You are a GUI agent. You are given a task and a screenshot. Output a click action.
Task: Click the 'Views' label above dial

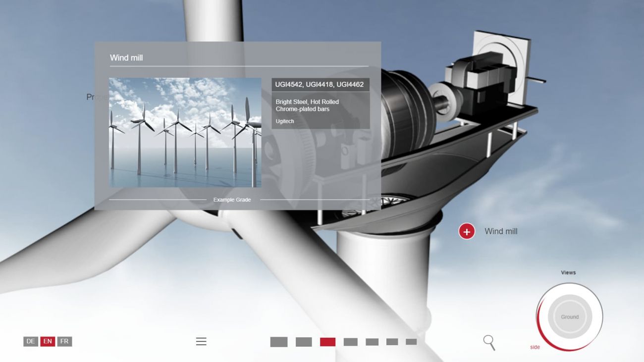[568, 273]
